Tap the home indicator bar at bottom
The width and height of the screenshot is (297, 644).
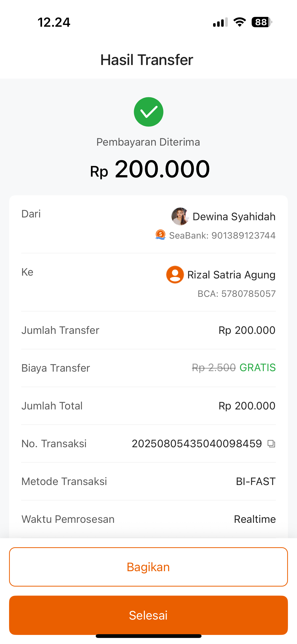pyautogui.click(x=148, y=636)
